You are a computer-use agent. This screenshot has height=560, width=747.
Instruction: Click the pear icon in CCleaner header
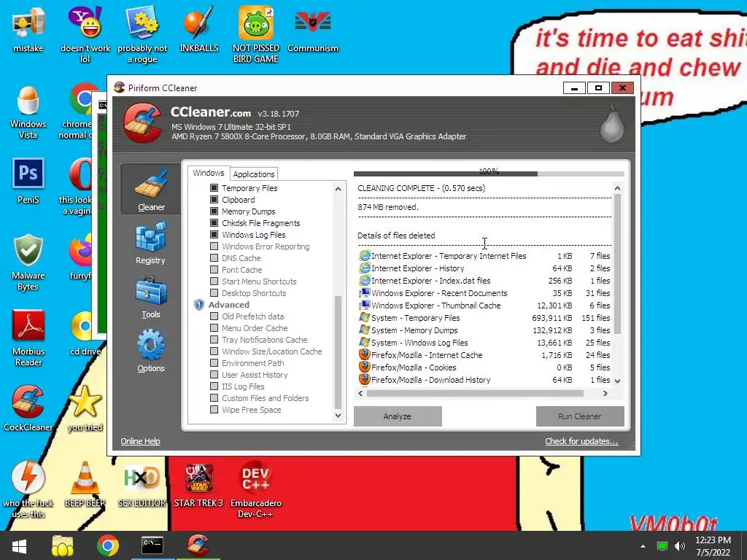(612, 125)
